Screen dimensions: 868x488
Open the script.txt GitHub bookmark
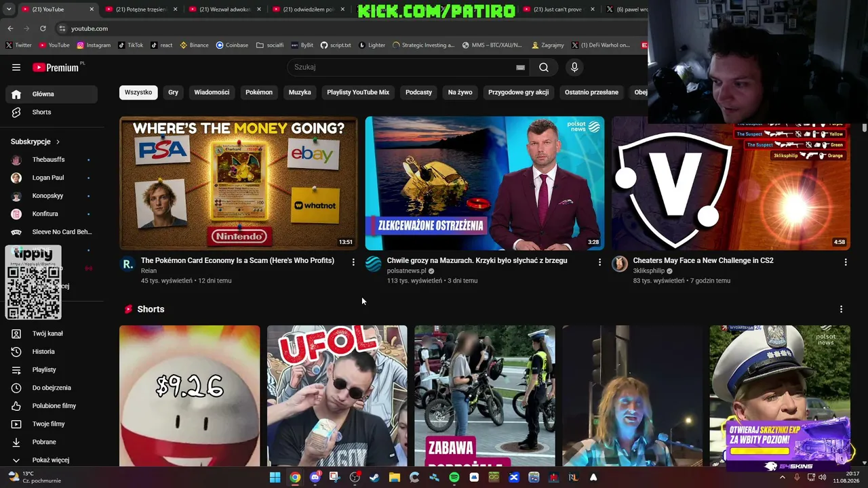coord(336,45)
